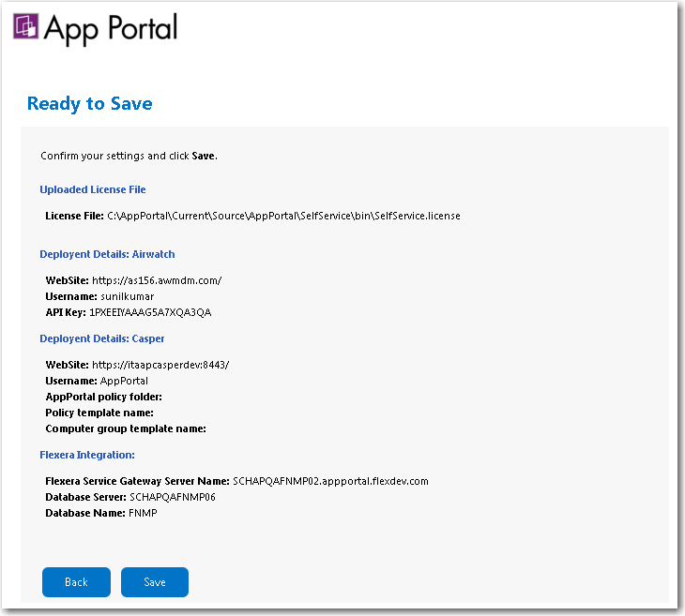This screenshot has height=616, width=685.
Task: Select the 'Deployent Details: Casper' heading
Action: pos(101,338)
